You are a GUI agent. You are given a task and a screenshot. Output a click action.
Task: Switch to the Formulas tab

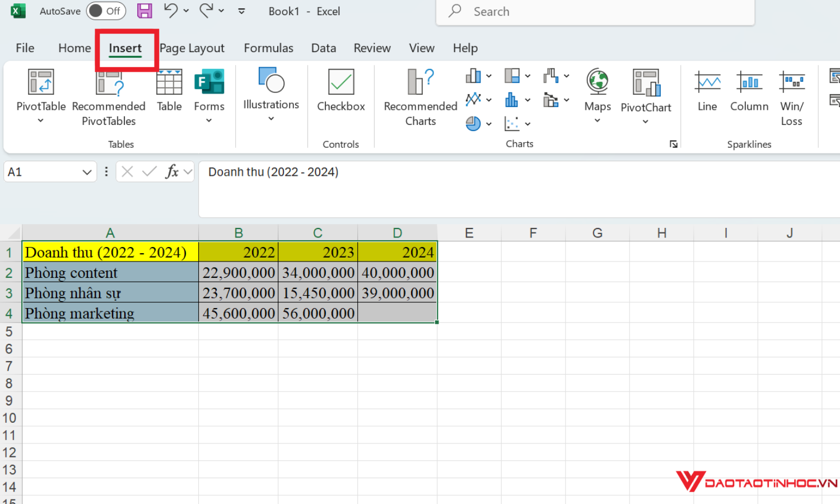(x=268, y=48)
